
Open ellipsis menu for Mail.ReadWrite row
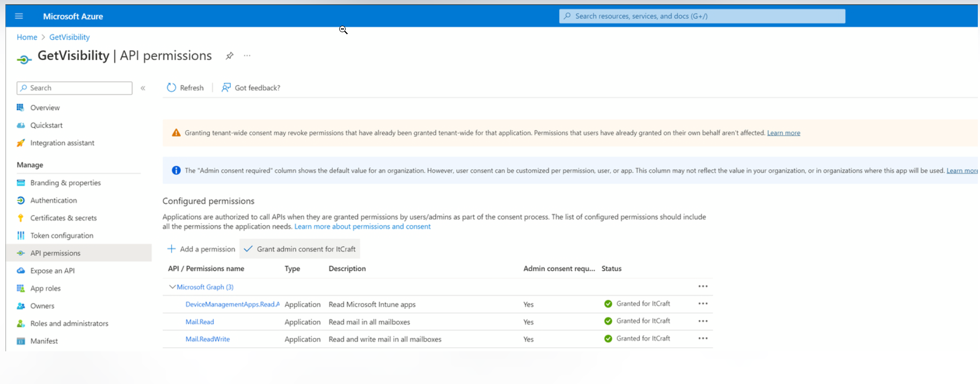pyautogui.click(x=703, y=338)
